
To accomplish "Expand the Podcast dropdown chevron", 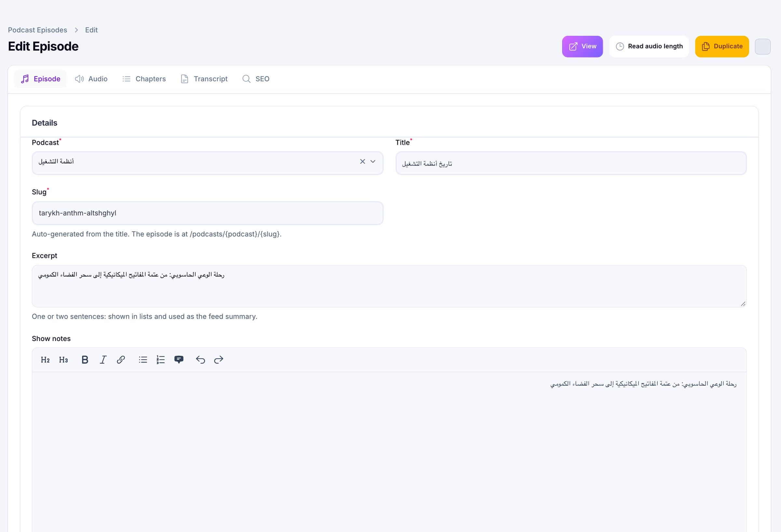I will [373, 162].
